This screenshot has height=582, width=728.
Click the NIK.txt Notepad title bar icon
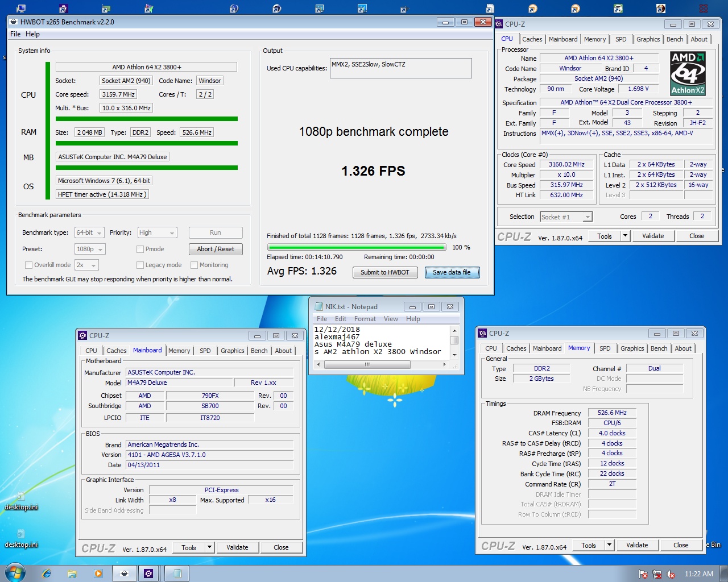click(318, 306)
